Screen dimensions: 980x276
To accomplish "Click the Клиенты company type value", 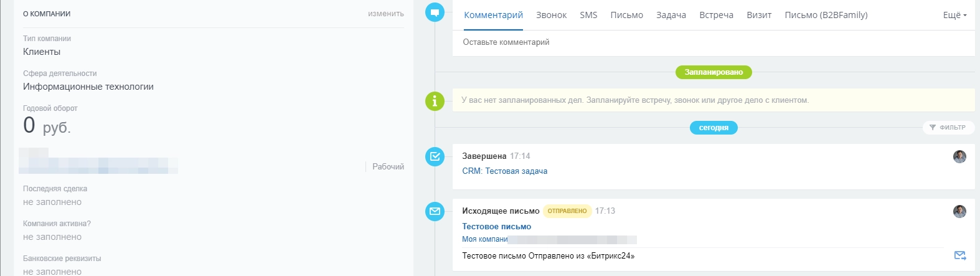I will coord(42,52).
